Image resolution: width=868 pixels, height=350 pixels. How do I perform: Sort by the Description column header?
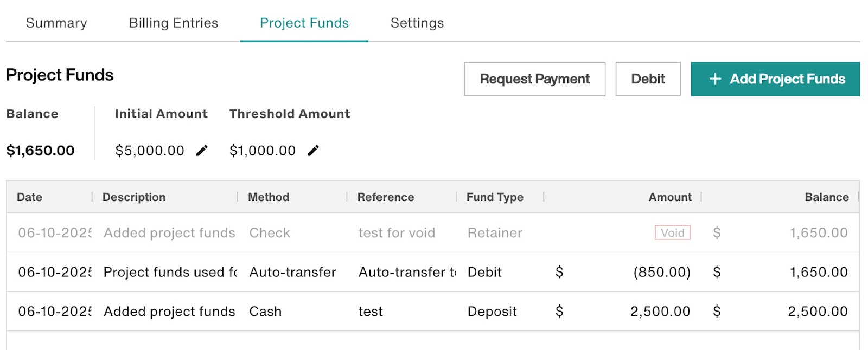point(134,197)
